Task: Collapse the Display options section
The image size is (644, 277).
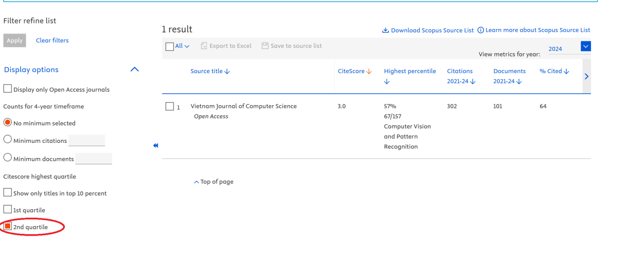Action: pyautogui.click(x=134, y=69)
